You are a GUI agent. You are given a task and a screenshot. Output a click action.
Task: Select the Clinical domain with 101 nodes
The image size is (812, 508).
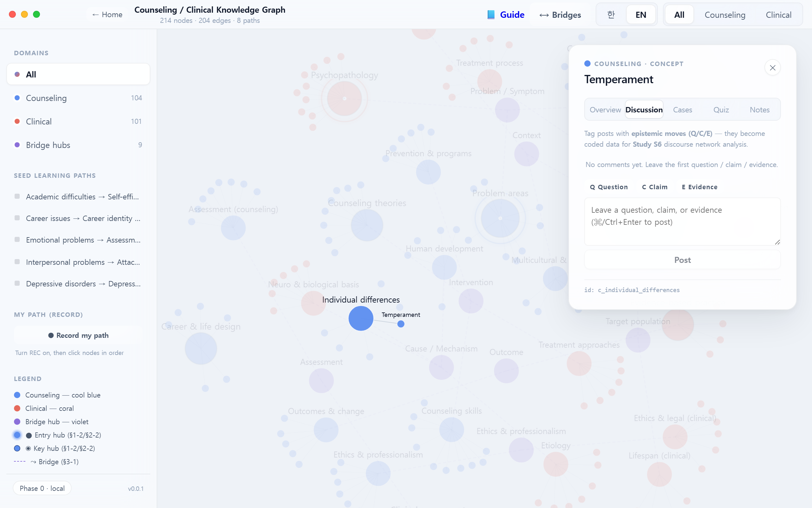(78, 121)
